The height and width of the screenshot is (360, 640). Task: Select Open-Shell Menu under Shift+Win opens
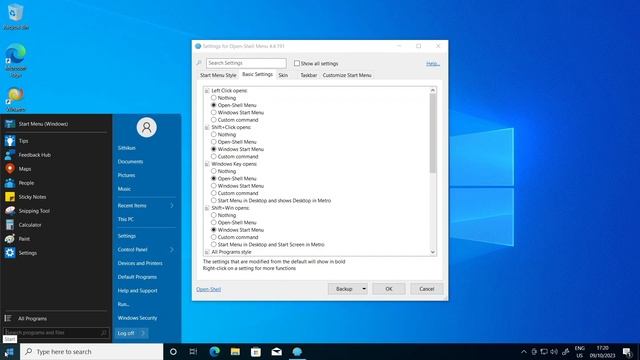click(x=213, y=222)
